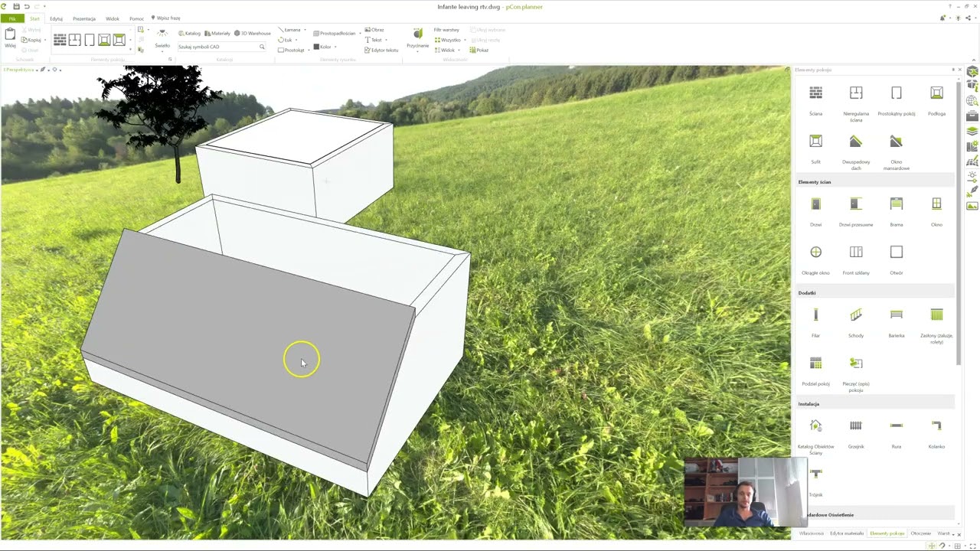The image size is (980, 551).
Task: Select Zasłony blinds element
Action: (936, 324)
